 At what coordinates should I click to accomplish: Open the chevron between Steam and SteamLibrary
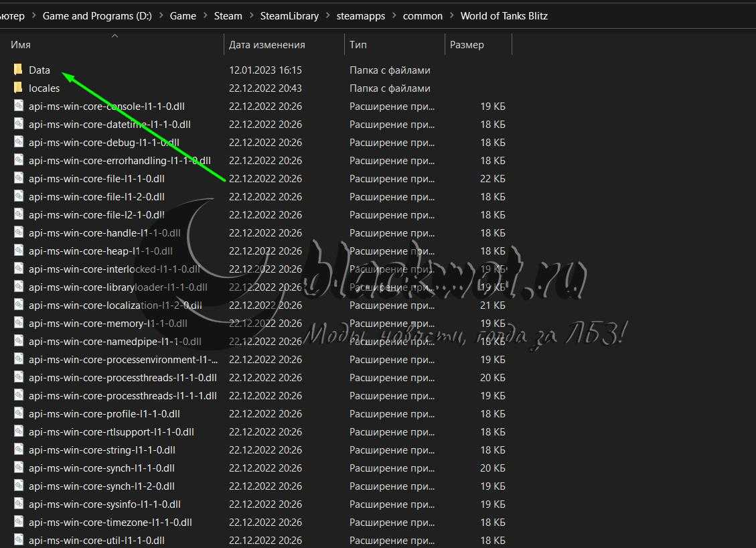[251, 15]
